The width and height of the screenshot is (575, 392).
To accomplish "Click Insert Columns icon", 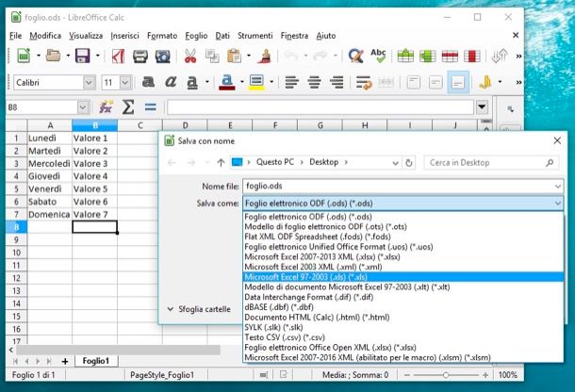I will (x=428, y=57).
